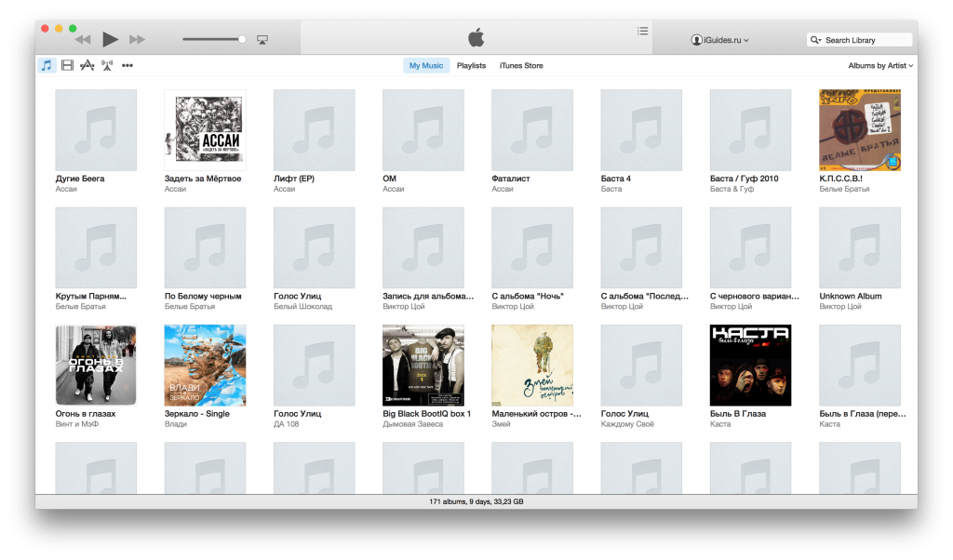This screenshot has width=953, height=560.
Task: Select the Крутым Парням... album thumbnail
Action: click(96, 247)
